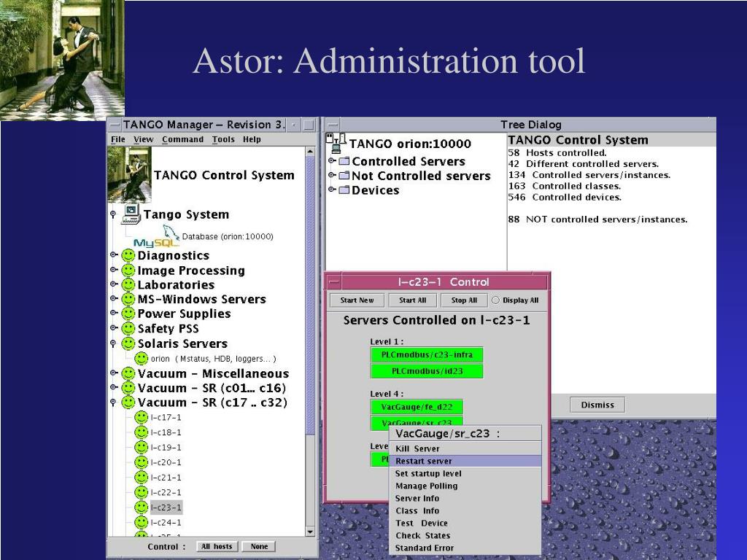Click the Start All button

[x=413, y=300]
